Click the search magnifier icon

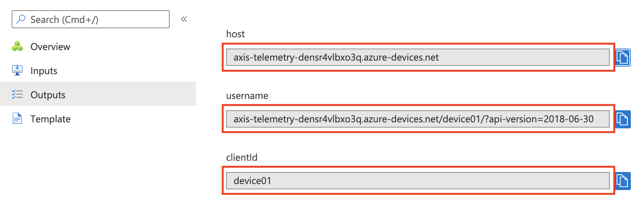pos(21,19)
